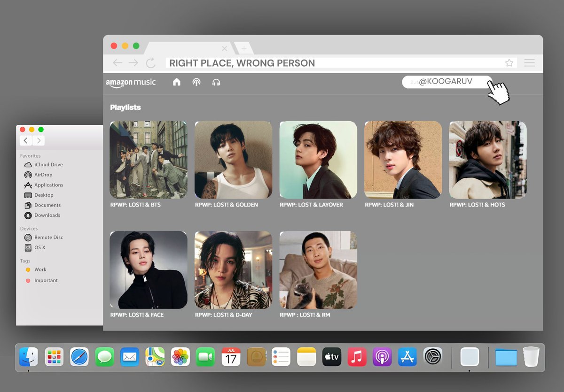564x392 pixels.
Task: Click the RPWP: LOST! & GOLDEN title text
Action: (227, 205)
